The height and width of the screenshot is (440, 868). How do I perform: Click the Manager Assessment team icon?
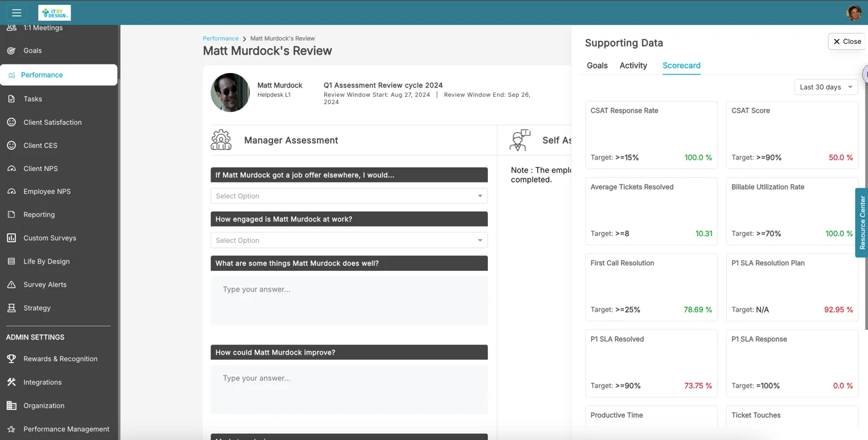pyautogui.click(x=221, y=140)
